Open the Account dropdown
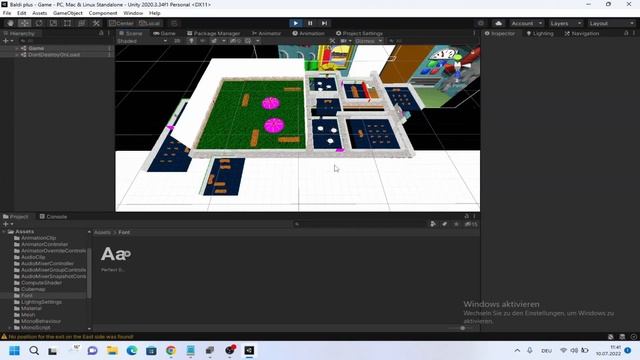The width and height of the screenshot is (640, 360). click(526, 23)
